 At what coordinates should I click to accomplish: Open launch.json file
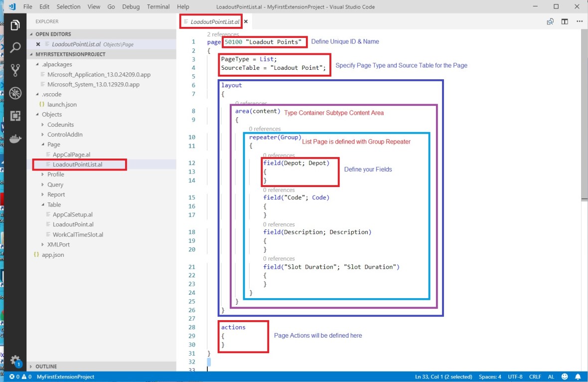(62, 105)
